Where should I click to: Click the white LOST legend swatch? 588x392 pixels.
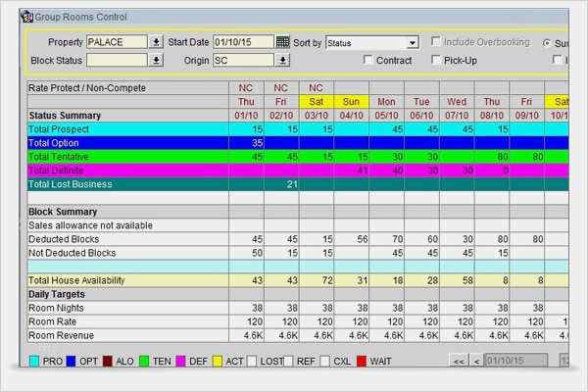[252, 362]
